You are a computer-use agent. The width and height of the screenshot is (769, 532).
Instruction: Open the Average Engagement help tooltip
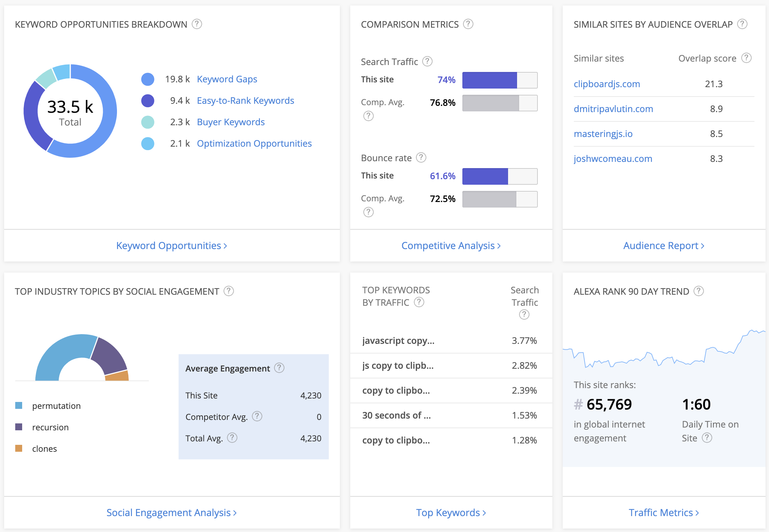(x=279, y=368)
